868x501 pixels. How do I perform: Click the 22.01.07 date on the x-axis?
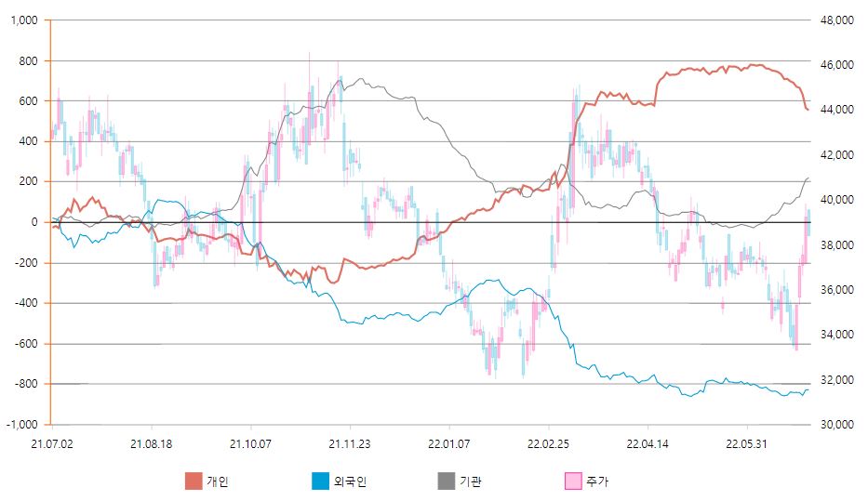click(x=448, y=443)
